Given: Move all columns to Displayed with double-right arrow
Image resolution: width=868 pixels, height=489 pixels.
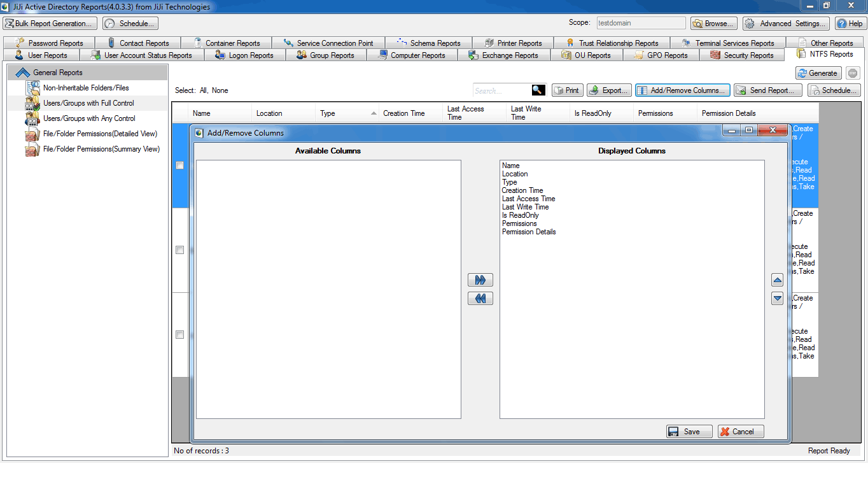Looking at the screenshot, I should pos(480,280).
